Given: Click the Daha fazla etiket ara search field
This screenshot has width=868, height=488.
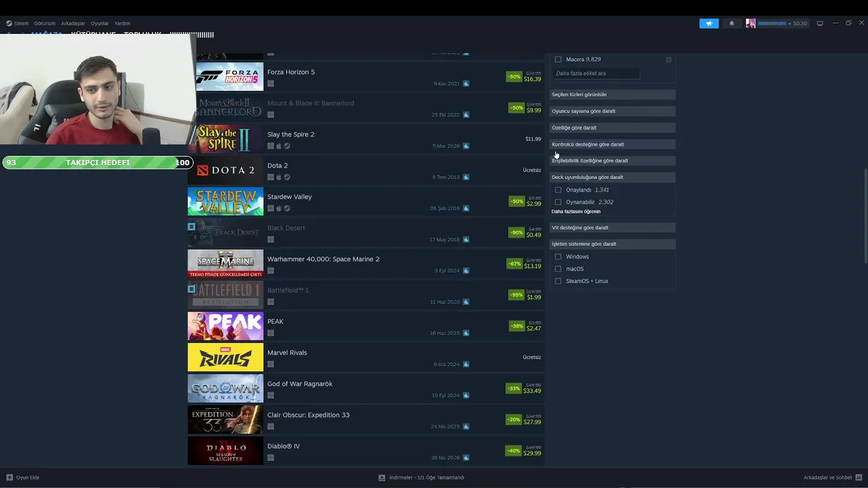Looking at the screenshot, I should [596, 73].
